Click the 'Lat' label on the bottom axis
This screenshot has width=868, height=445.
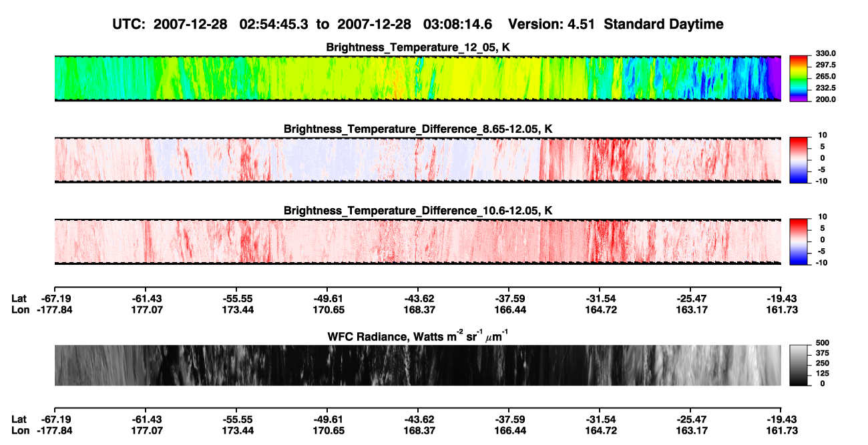tap(19, 419)
